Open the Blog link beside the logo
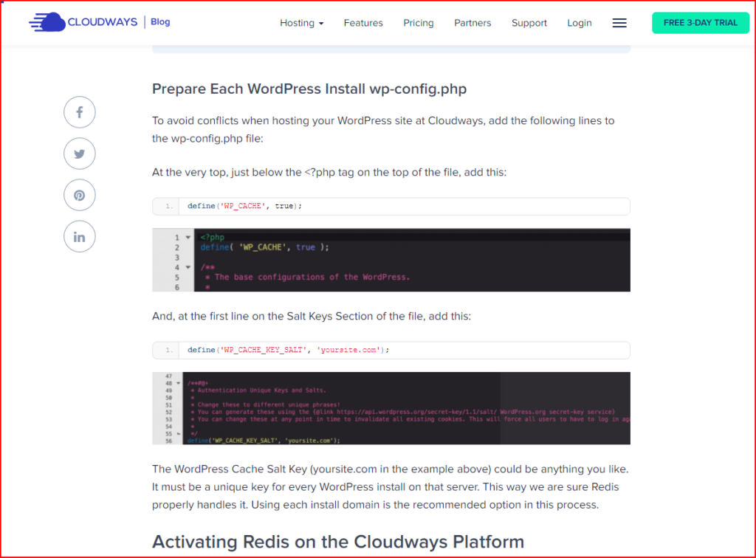Screen dimensions: 756x558 pyautogui.click(x=160, y=21)
